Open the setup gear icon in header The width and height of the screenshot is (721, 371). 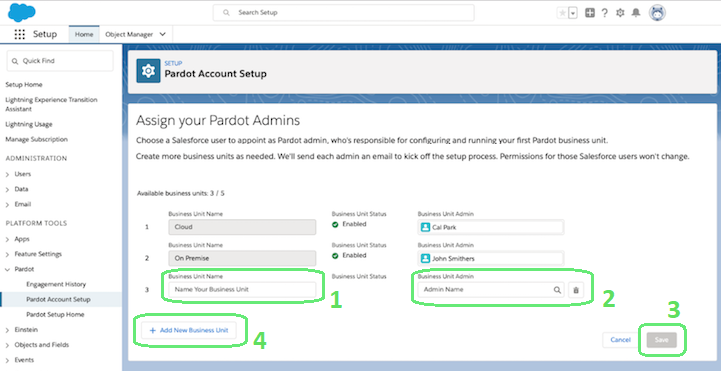coord(620,13)
